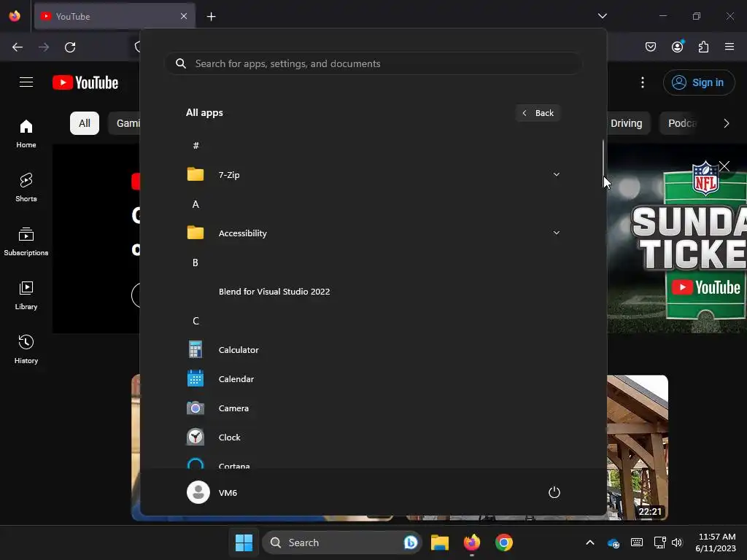The height and width of the screenshot is (560, 747).
Task: Click the YouTube logo
Action: (85, 82)
